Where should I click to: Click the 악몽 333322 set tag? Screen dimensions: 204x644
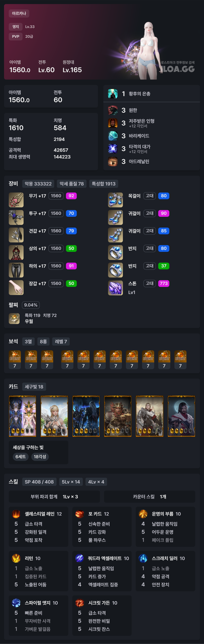38,184
